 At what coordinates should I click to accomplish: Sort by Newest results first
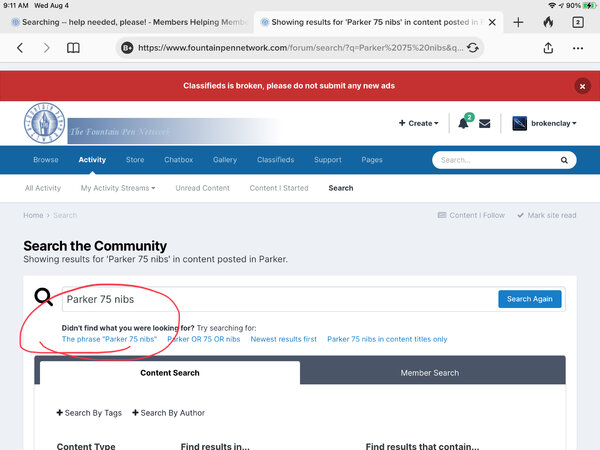(284, 339)
